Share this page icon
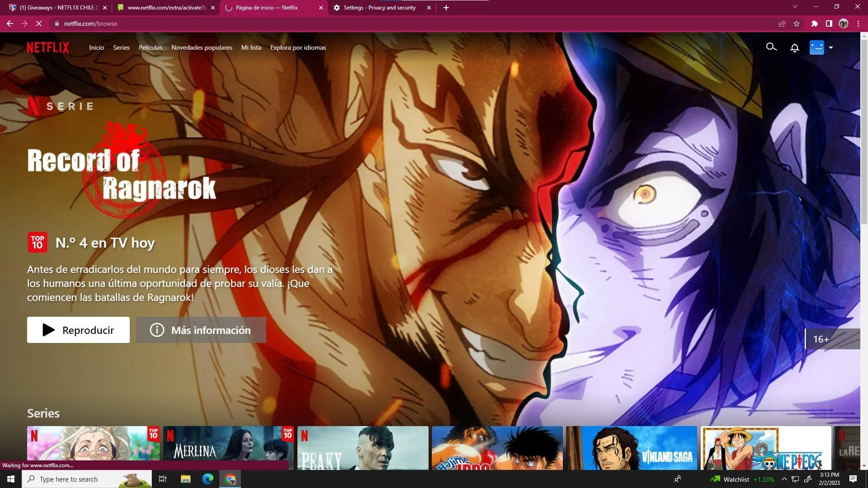868x488 pixels. tap(782, 23)
